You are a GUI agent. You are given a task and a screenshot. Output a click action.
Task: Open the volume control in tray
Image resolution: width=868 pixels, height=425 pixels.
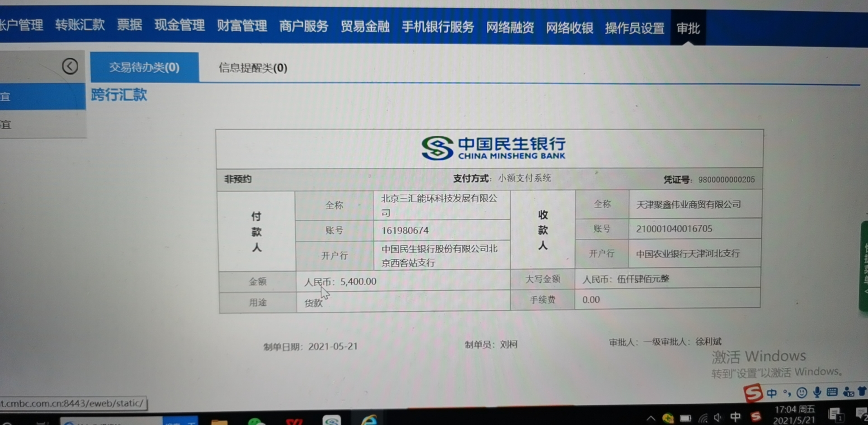tap(718, 417)
